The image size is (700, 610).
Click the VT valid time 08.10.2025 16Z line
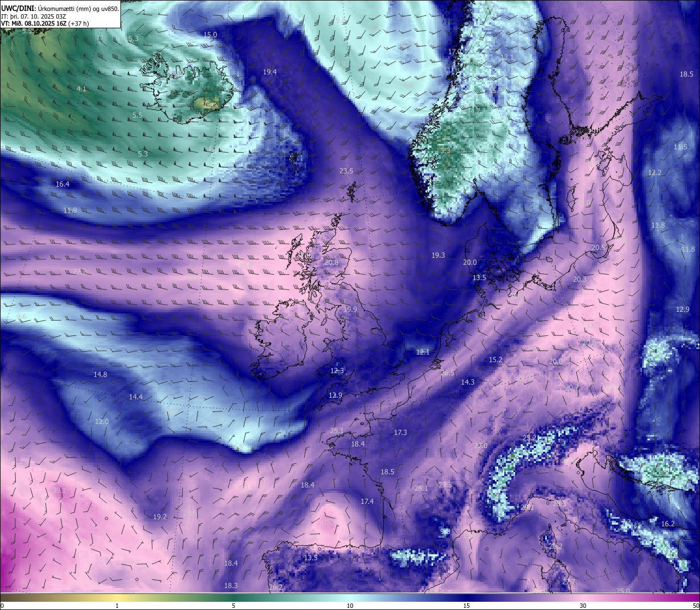point(45,24)
